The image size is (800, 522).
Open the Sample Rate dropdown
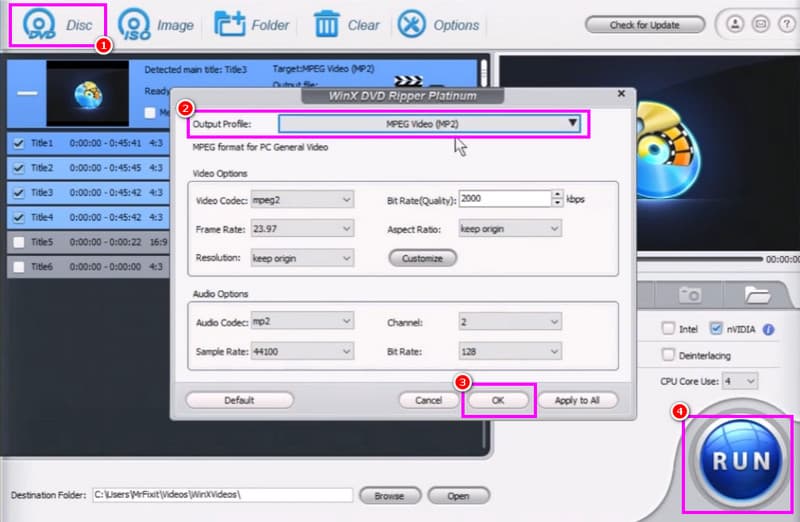click(302, 351)
